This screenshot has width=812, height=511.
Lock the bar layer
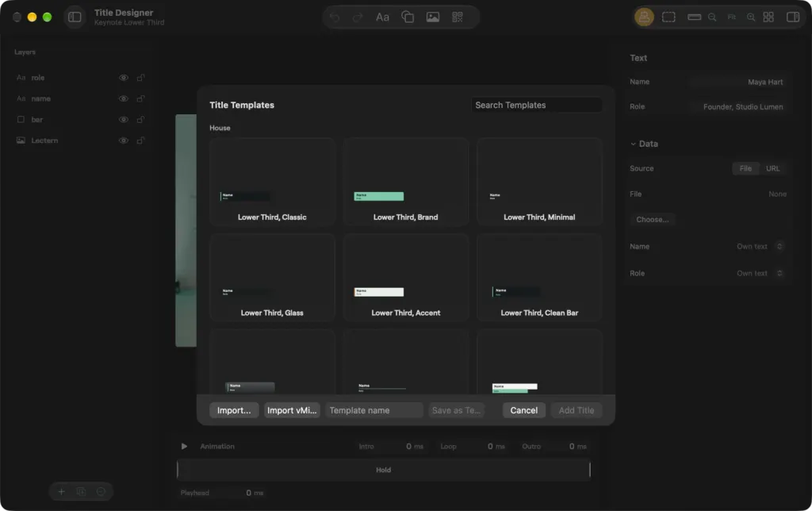point(140,120)
